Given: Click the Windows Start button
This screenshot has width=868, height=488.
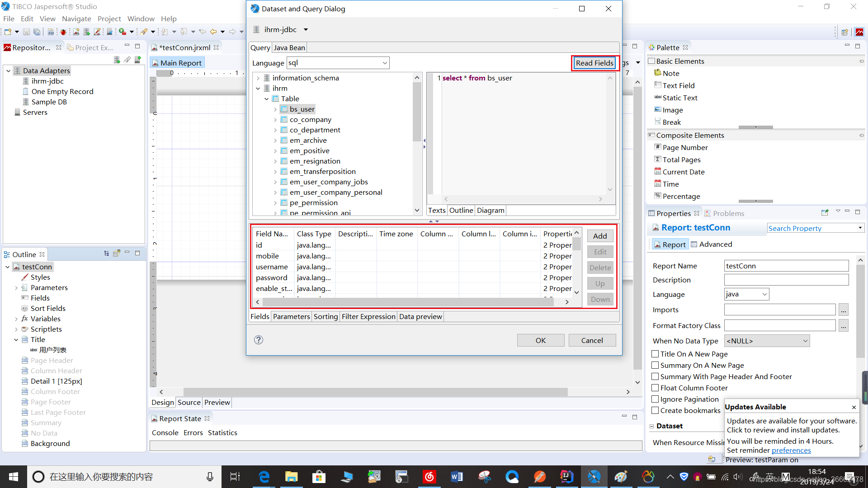Looking at the screenshot, I should 13,477.
